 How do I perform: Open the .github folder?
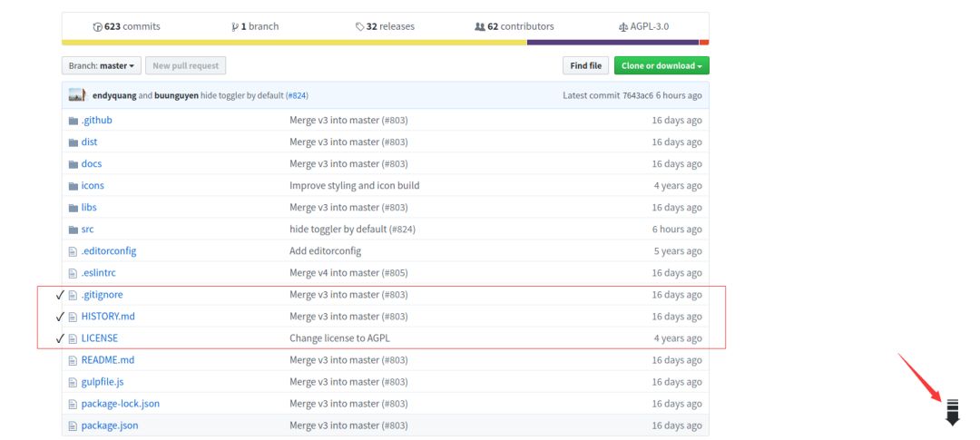[x=97, y=120]
